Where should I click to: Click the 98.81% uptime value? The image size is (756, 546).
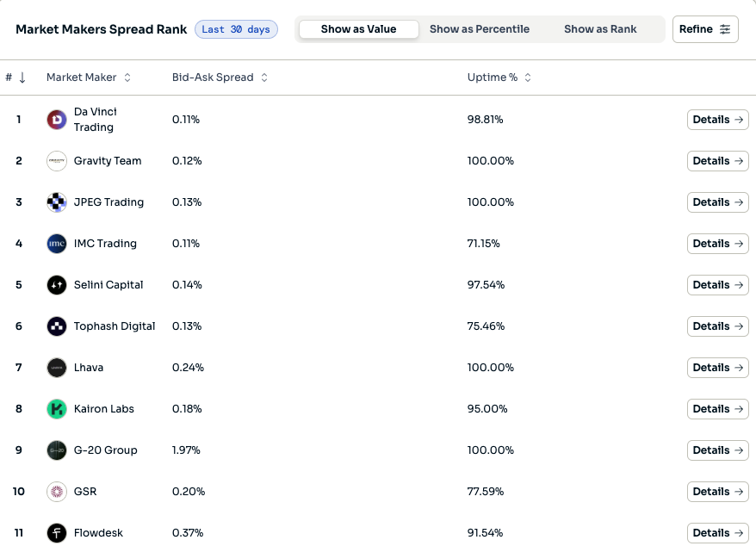coord(485,120)
